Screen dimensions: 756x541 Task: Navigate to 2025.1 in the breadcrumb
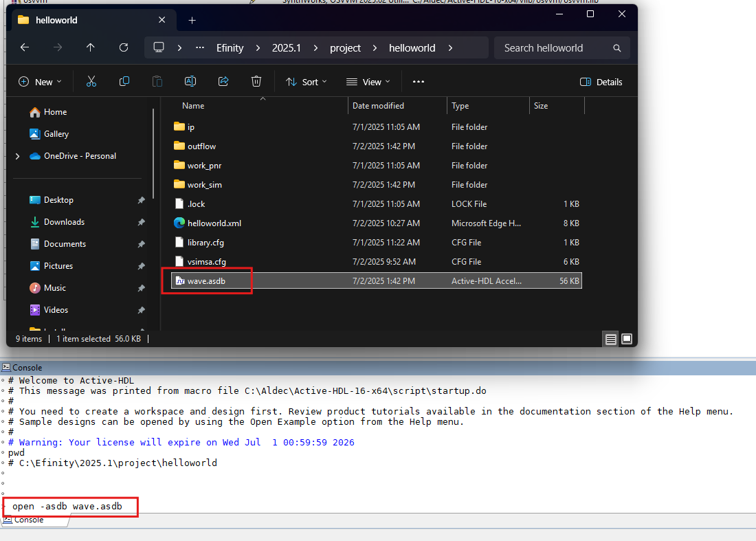click(x=287, y=47)
